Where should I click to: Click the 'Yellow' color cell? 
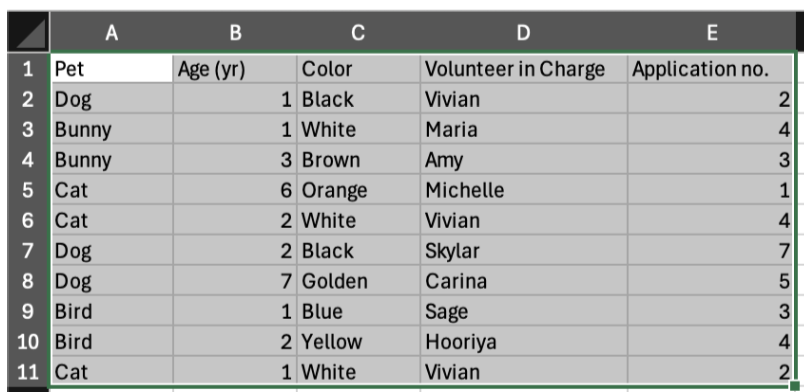(358, 341)
